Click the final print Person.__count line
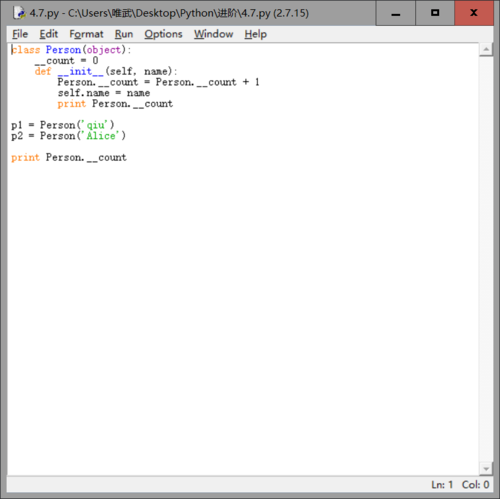 click(x=69, y=157)
